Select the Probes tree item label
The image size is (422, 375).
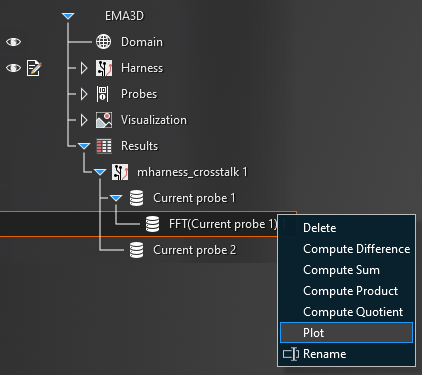click(139, 94)
